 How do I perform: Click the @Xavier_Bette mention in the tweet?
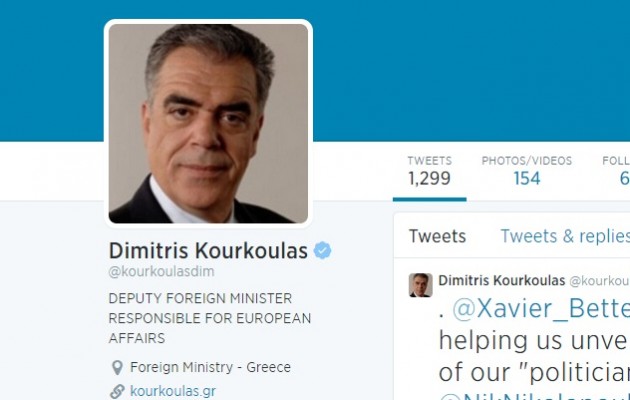point(541,309)
